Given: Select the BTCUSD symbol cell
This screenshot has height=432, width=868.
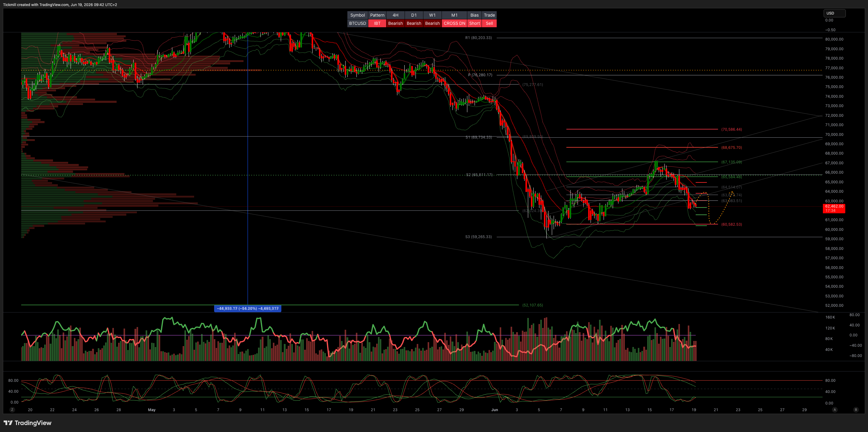Looking at the screenshot, I should coord(357,23).
